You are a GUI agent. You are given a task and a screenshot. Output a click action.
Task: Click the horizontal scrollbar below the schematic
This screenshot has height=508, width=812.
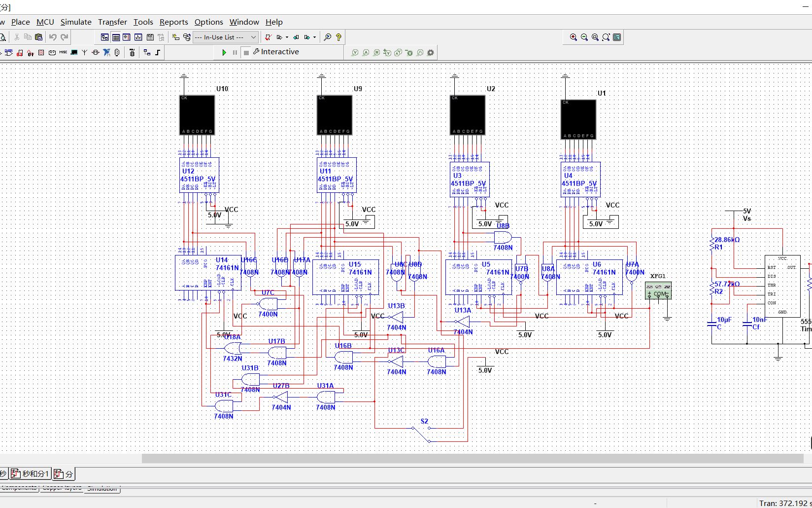pos(473,459)
